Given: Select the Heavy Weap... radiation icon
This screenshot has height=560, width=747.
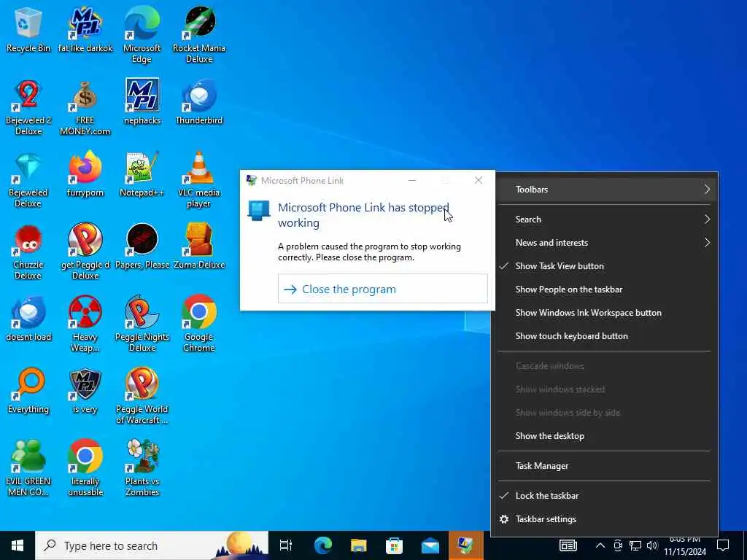Looking at the screenshot, I should pyautogui.click(x=85, y=324).
